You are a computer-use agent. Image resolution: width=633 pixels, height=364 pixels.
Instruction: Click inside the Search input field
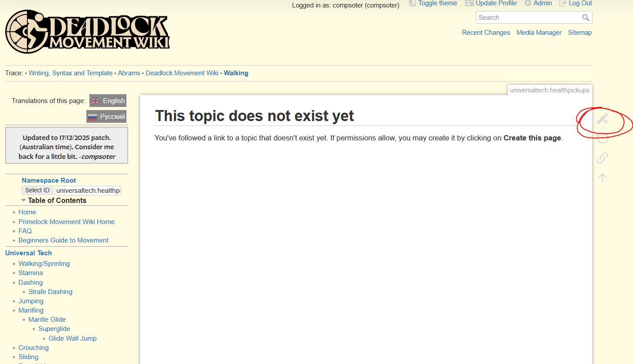pos(524,17)
